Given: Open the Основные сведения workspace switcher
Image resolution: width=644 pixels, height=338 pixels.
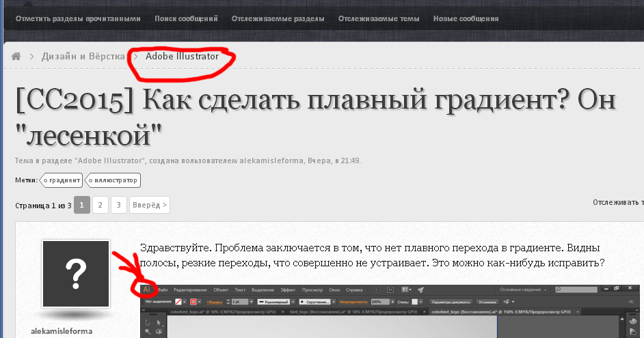Looking at the screenshot, I should (524, 290).
